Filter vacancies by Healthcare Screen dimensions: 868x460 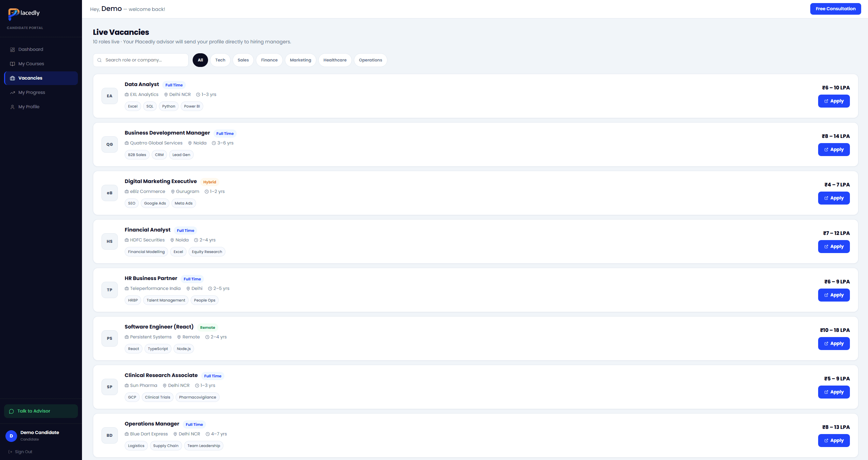point(335,60)
